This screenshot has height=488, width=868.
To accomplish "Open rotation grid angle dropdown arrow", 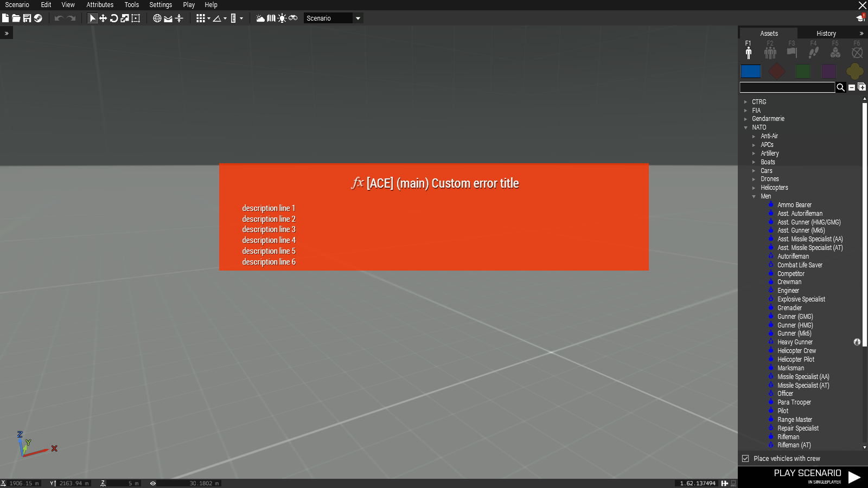I will [x=225, y=18].
